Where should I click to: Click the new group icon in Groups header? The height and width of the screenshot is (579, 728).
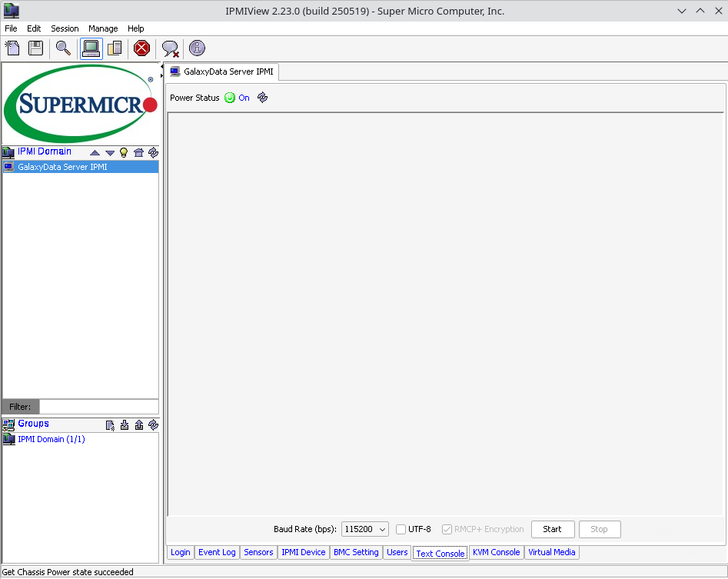click(x=110, y=425)
